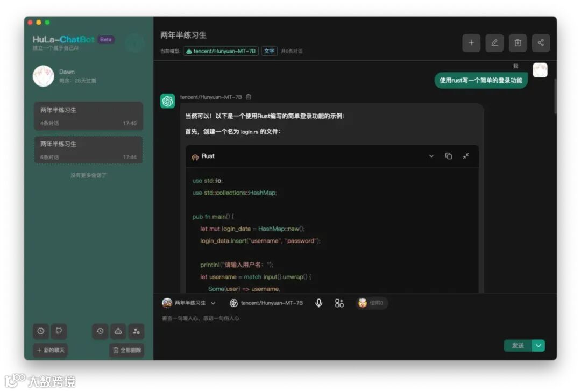Click the code line 'use std::io;'

click(x=208, y=181)
